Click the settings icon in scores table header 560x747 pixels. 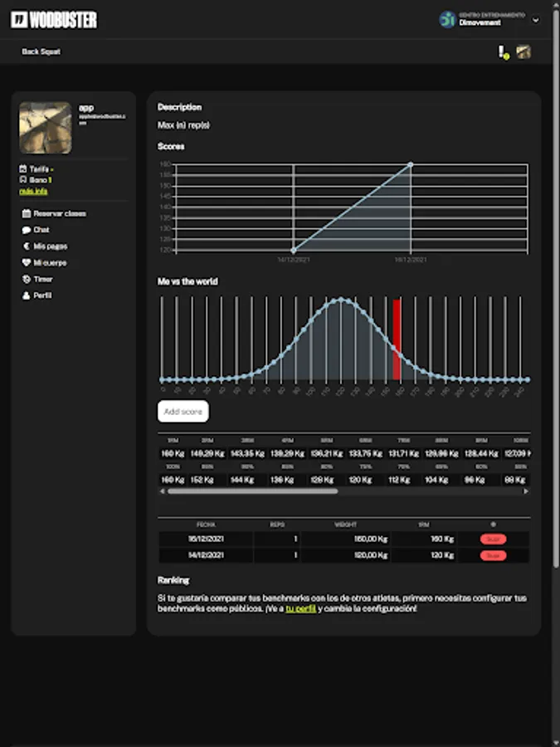coord(493,524)
